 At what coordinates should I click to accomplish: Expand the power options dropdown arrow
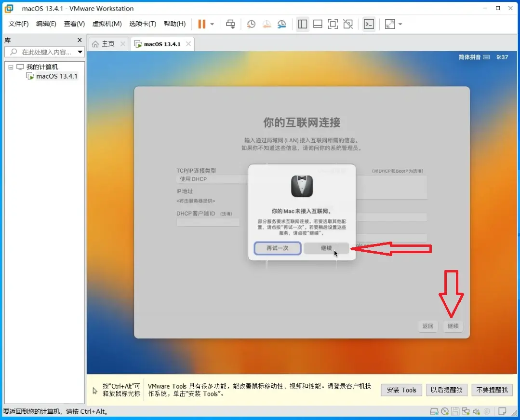[212, 24]
